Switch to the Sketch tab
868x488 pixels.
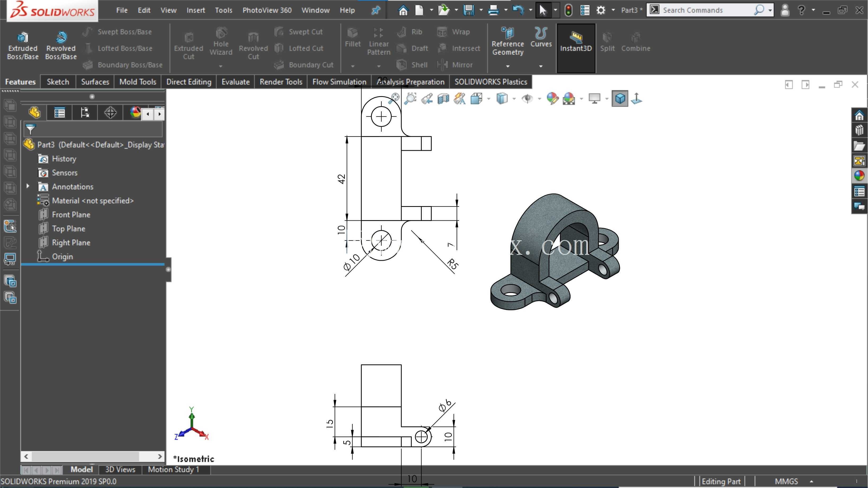pyautogui.click(x=58, y=82)
